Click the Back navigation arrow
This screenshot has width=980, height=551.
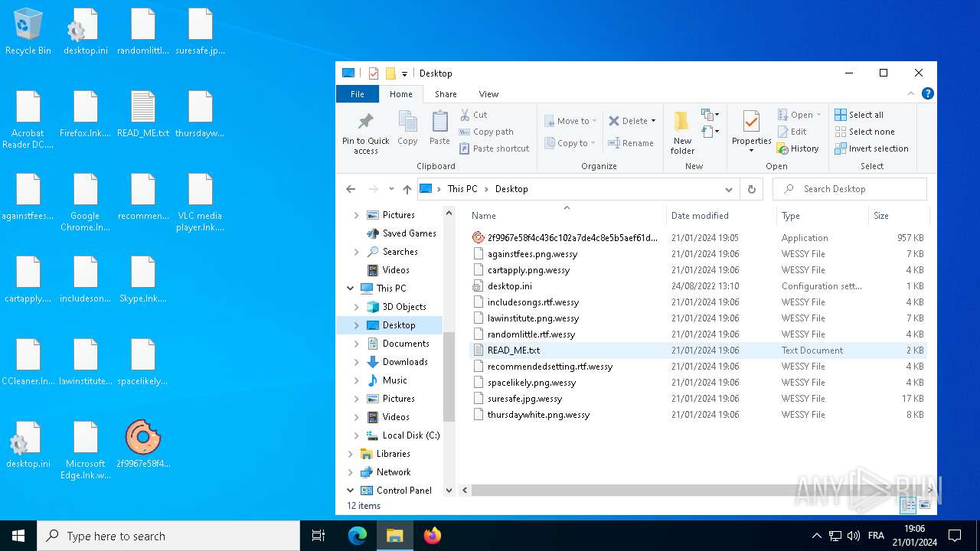tap(351, 189)
